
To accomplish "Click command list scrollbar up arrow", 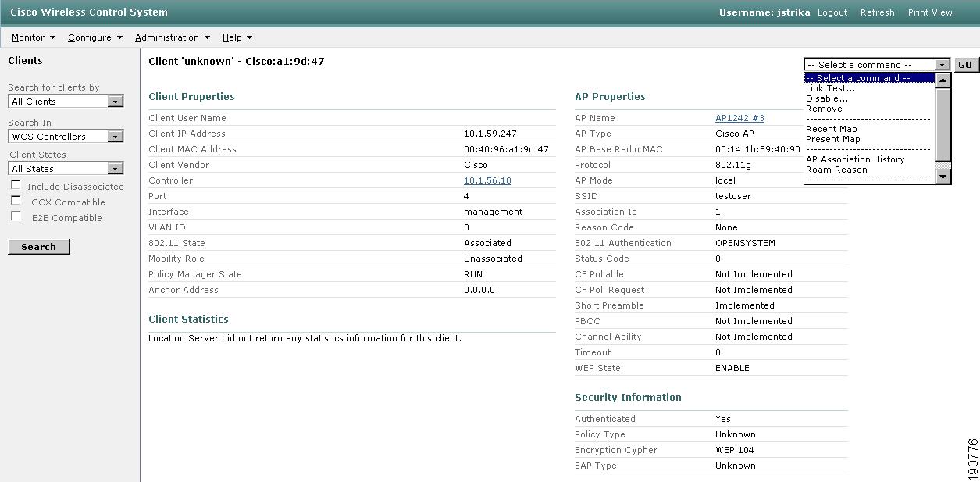I will pyautogui.click(x=943, y=80).
